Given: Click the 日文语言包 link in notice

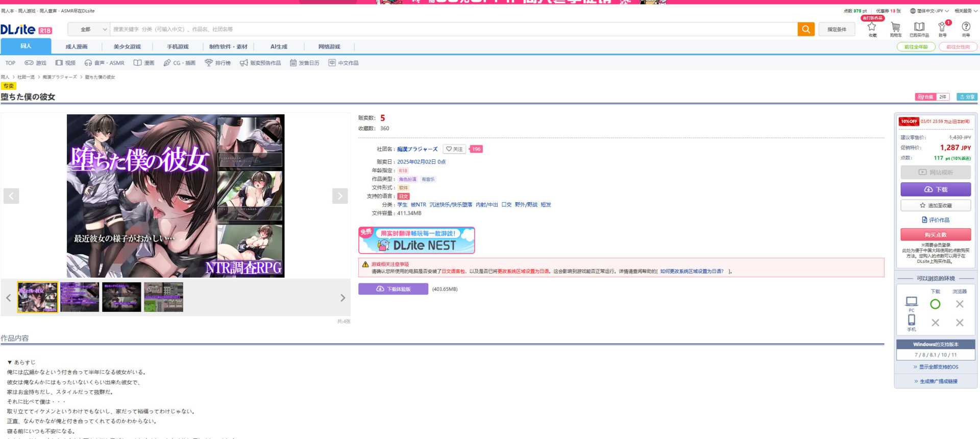Looking at the screenshot, I should tap(453, 272).
